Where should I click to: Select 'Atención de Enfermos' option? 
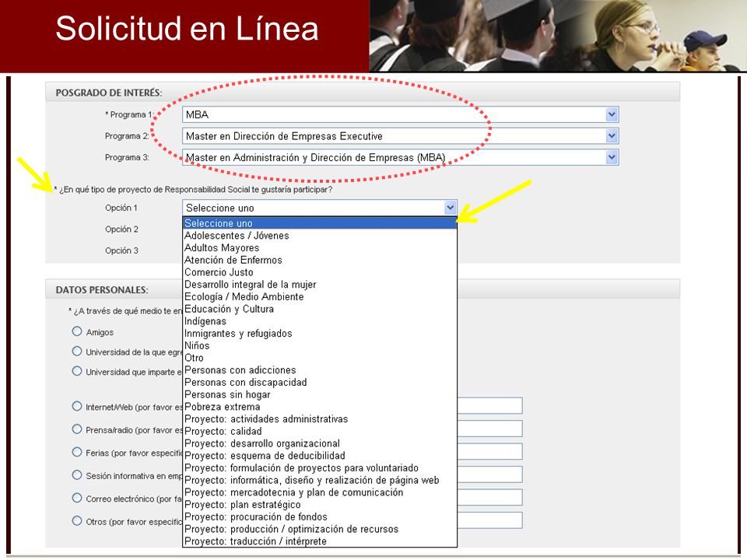click(320, 260)
